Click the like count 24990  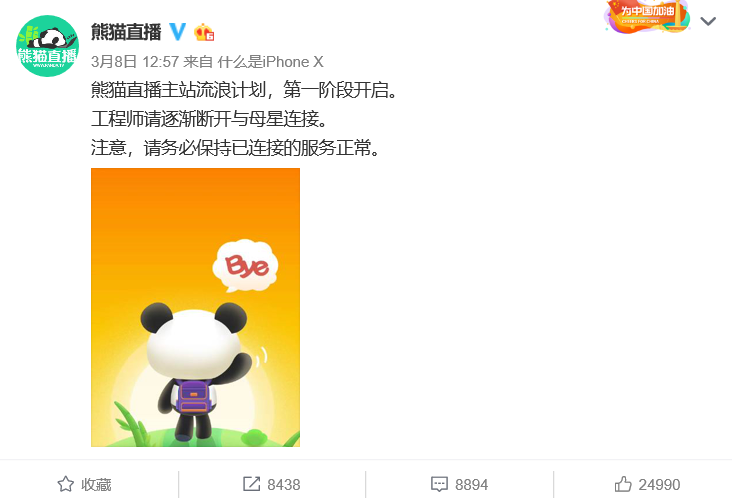coord(659,484)
